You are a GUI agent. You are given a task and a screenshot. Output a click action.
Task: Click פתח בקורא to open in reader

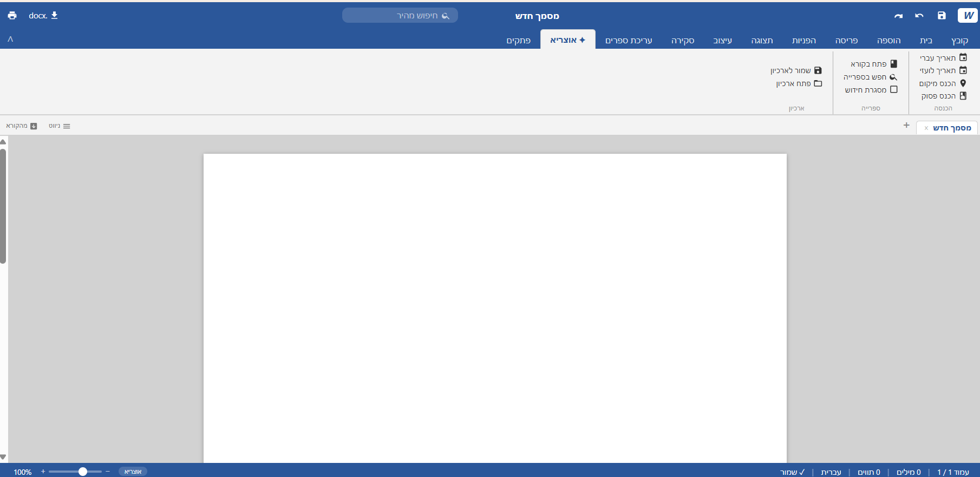pyautogui.click(x=874, y=64)
